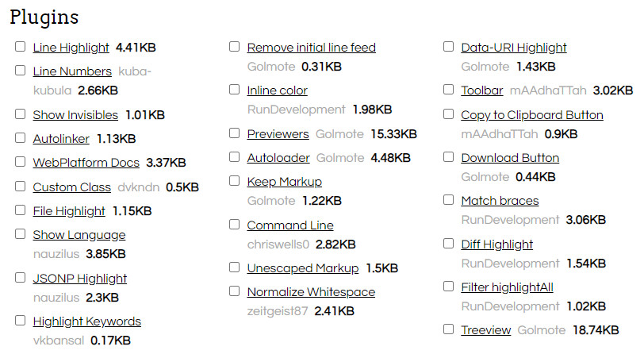Open the JSONP Highlight plugin page
The height and width of the screenshot is (358, 644).
click(x=79, y=279)
